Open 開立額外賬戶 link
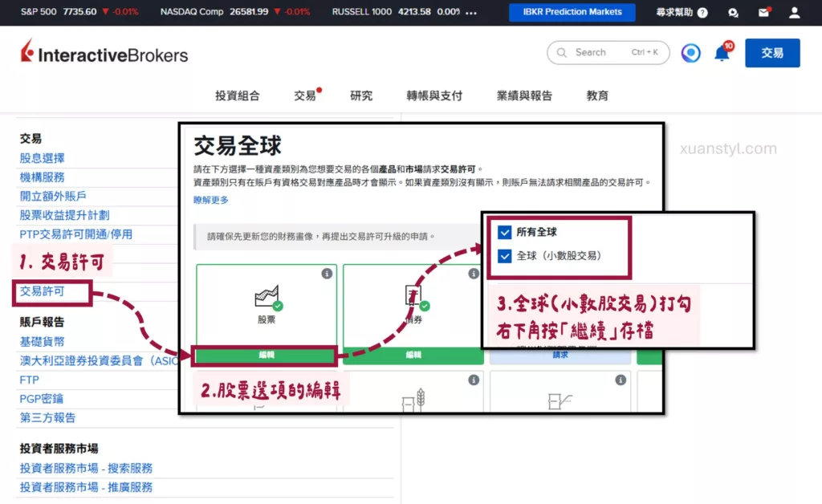Screen dimensions: 822x504 (53, 196)
